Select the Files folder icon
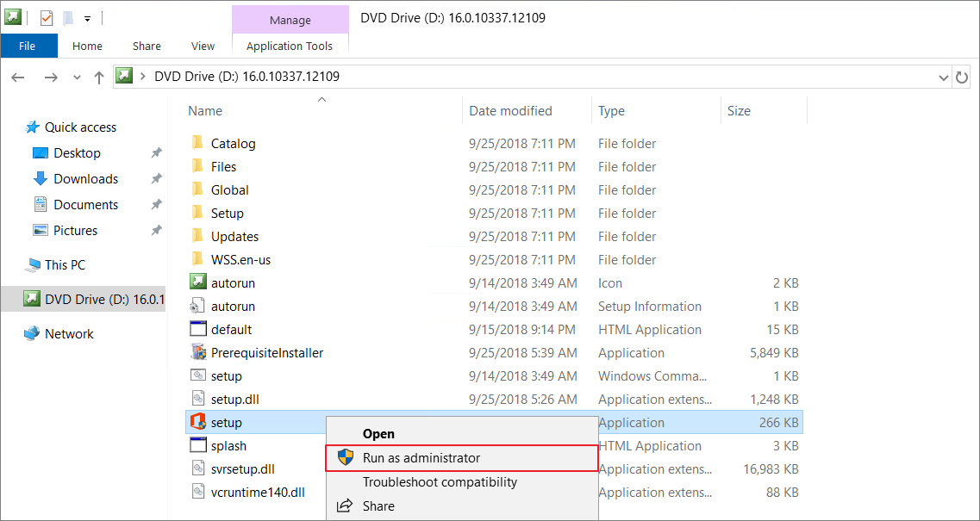The image size is (980, 521). point(197,167)
